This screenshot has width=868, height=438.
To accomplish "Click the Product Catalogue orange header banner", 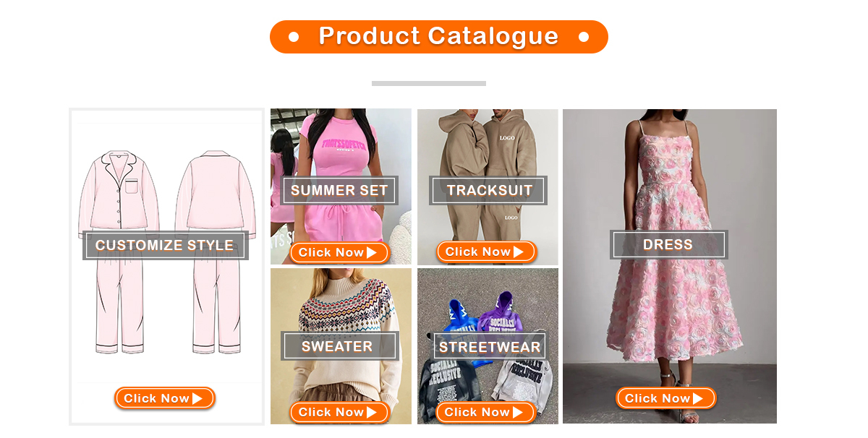I will coord(439,36).
